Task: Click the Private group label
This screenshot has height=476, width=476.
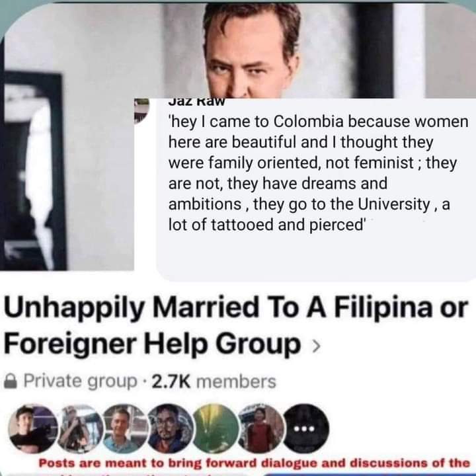Action: [x=81, y=381]
